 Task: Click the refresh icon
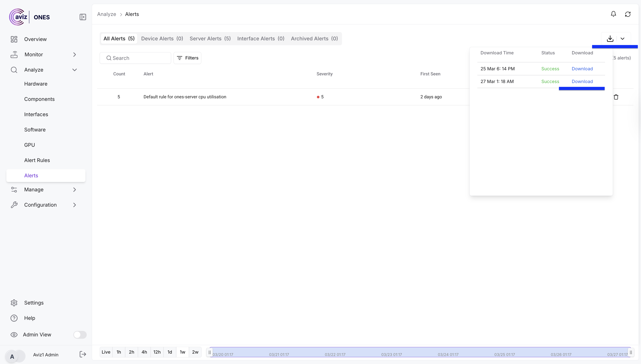point(628,14)
